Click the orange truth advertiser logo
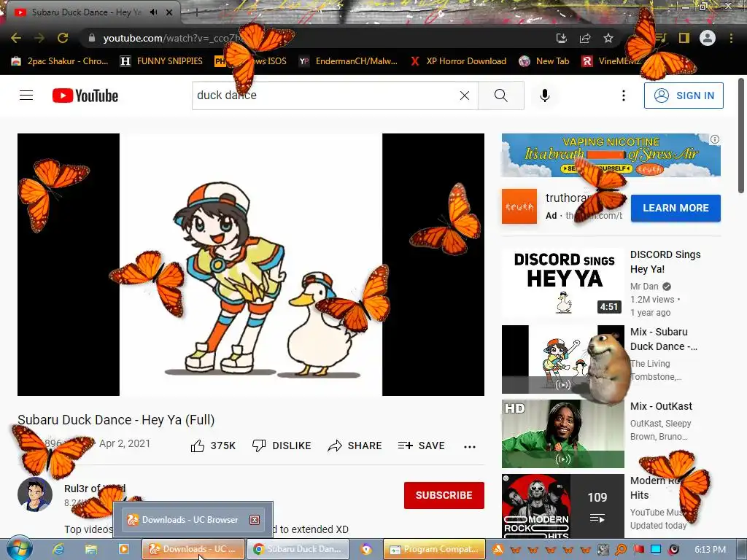This screenshot has width=747, height=560. [x=519, y=206]
